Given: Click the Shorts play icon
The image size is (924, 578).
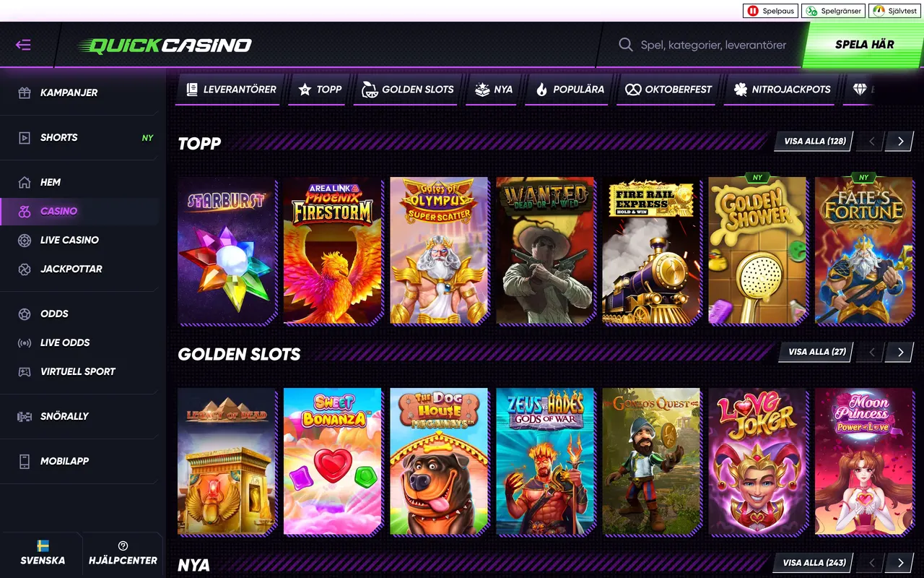Looking at the screenshot, I should click(25, 137).
